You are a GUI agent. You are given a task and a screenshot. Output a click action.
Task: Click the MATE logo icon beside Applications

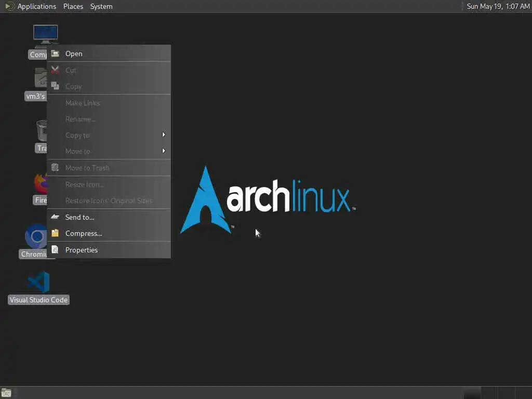pos(10,6)
